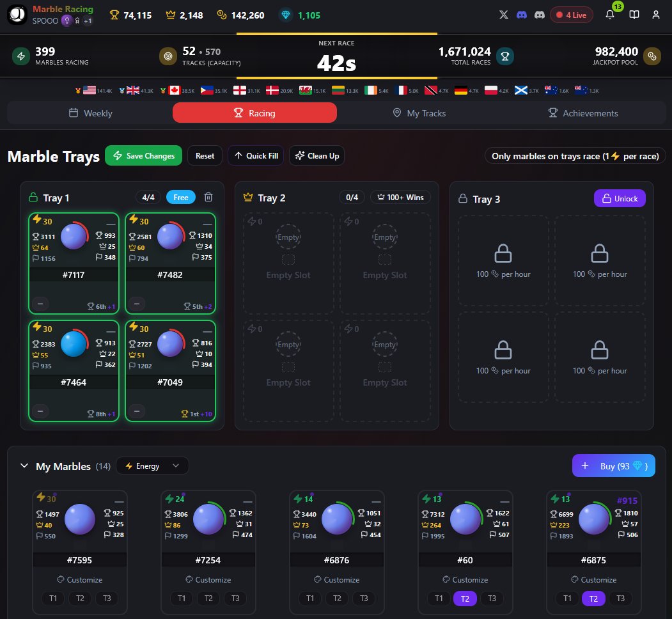Remove marble #7049 from tray

[137, 411]
